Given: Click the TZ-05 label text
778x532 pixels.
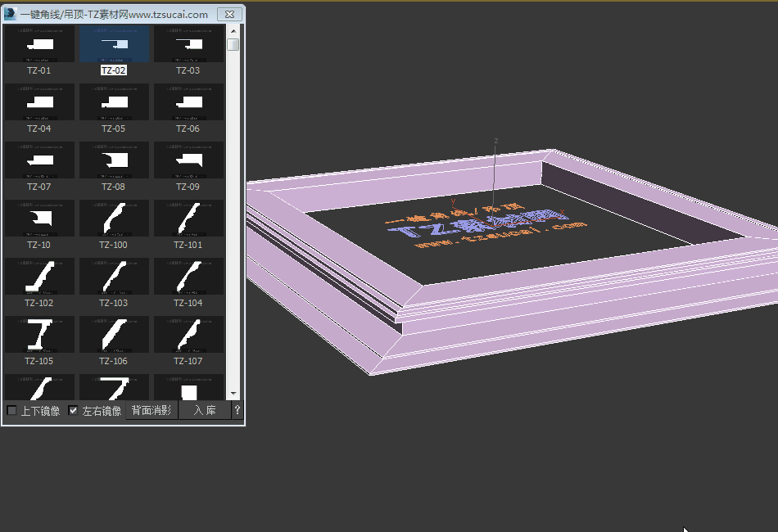Looking at the screenshot, I should click(x=114, y=128).
